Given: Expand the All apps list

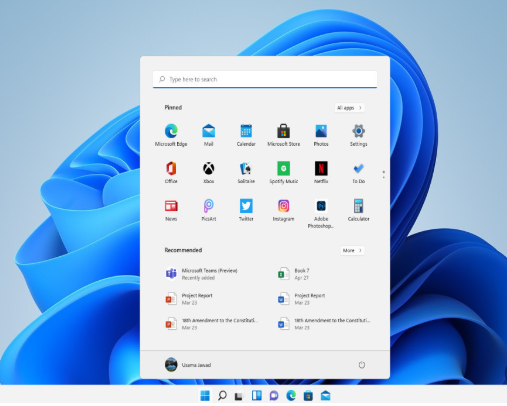Looking at the screenshot, I should pos(349,108).
